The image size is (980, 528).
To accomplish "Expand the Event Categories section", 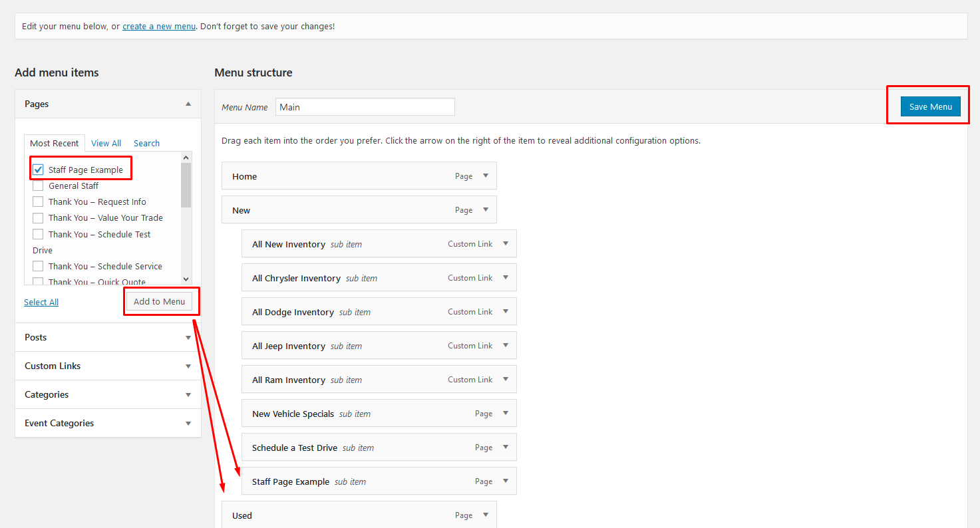I will point(188,423).
